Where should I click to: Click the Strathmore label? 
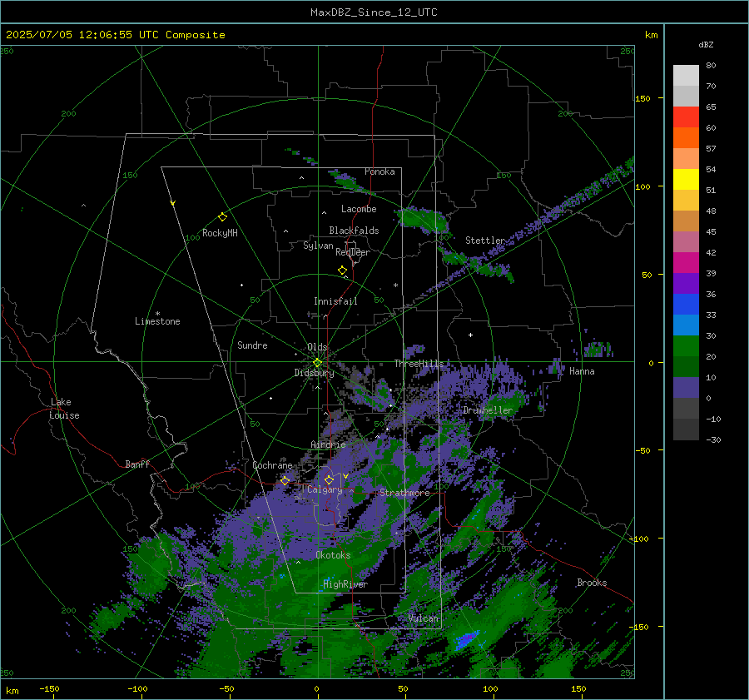pos(404,493)
